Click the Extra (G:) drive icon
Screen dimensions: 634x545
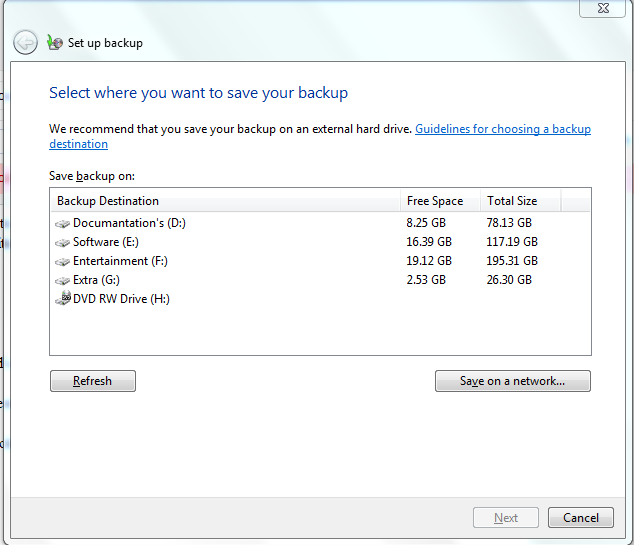coord(62,281)
